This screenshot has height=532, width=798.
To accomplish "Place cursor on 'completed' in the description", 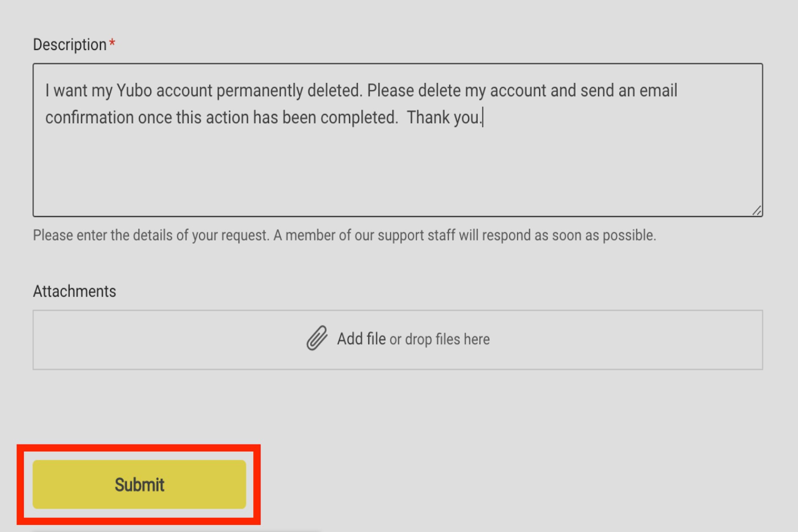I will [x=358, y=118].
